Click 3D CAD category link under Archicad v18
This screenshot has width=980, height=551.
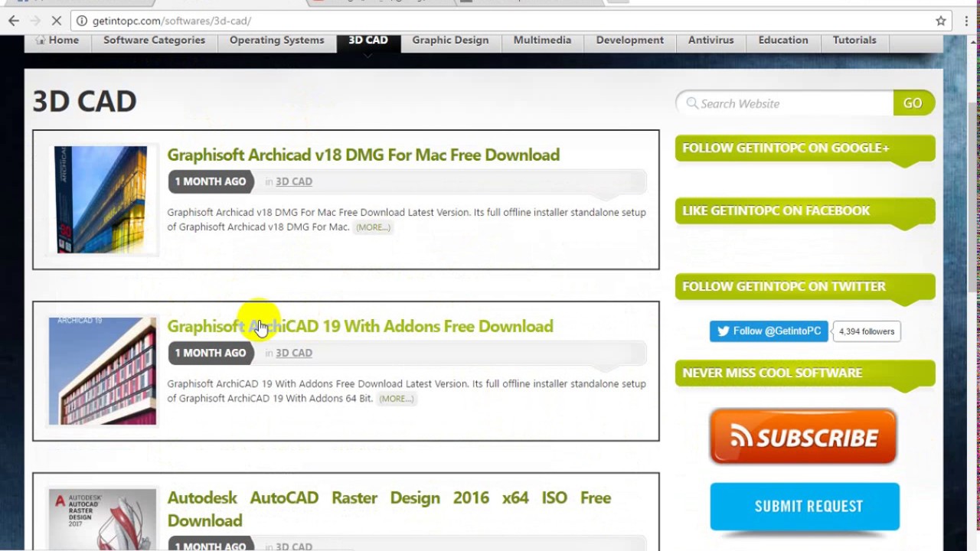coord(294,181)
